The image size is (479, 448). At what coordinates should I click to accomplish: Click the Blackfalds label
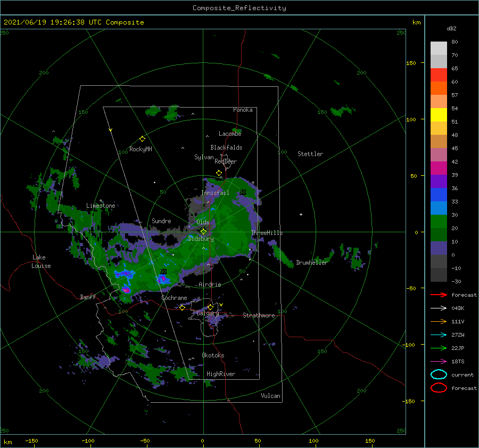coord(226,148)
